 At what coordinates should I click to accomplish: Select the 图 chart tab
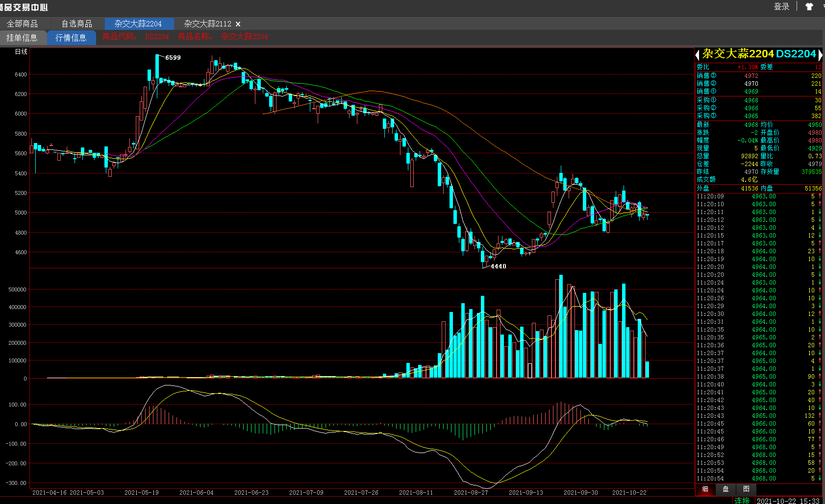click(x=746, y=489)
